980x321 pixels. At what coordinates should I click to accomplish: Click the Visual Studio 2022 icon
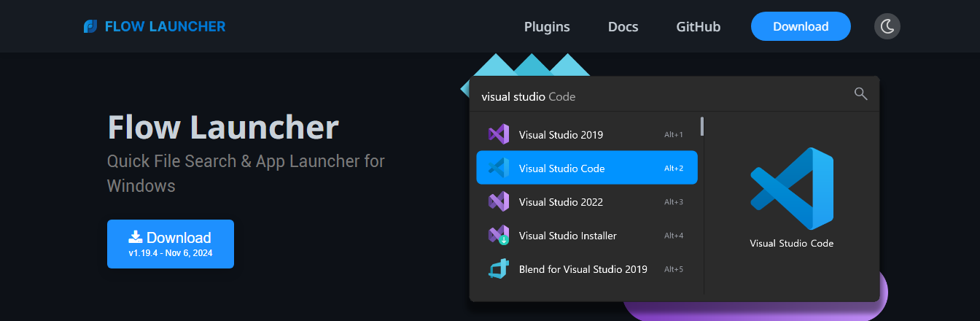click(498, 201)
